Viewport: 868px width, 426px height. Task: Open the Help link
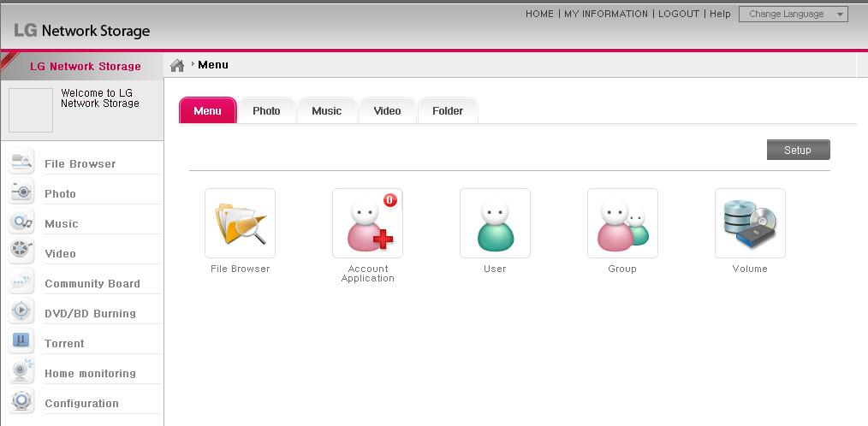(x=720, y=14)
